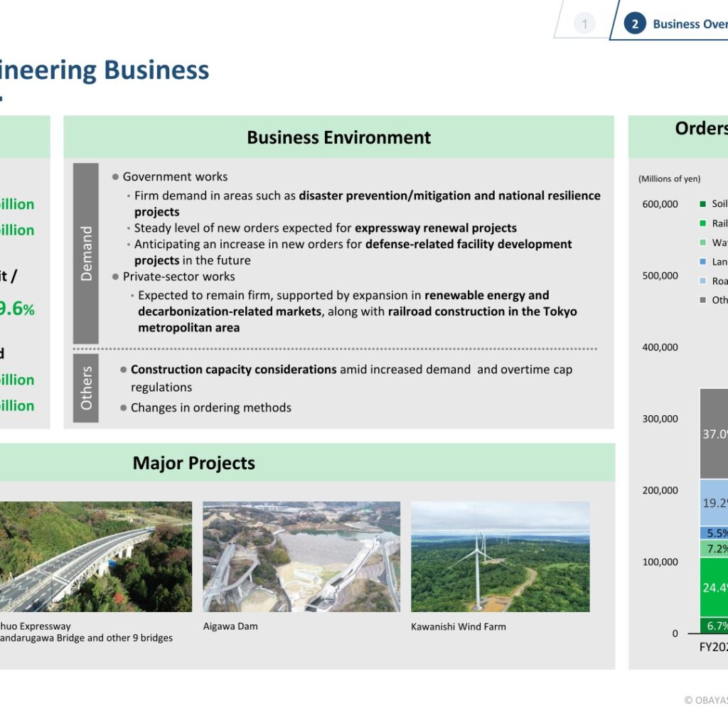Click the 500,000 axis value
728x728 pixels.
pyautogui.click(x=660, y=276)
